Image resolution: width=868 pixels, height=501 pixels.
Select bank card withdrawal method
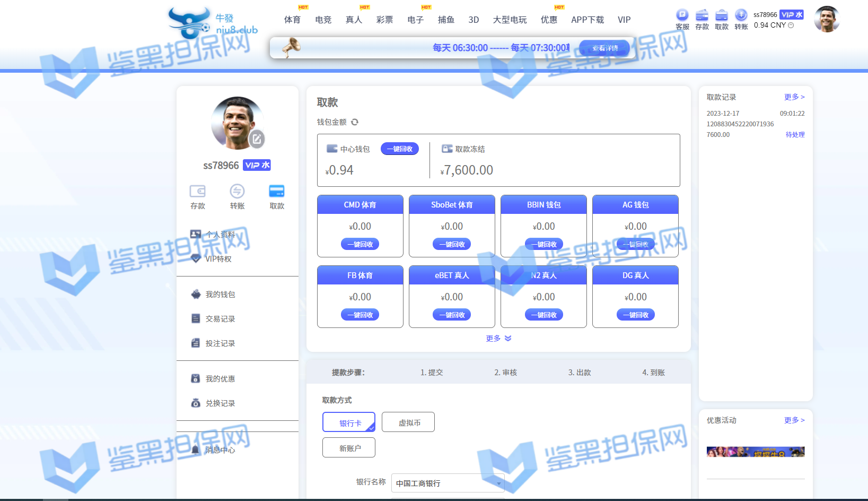click(349, 422)
